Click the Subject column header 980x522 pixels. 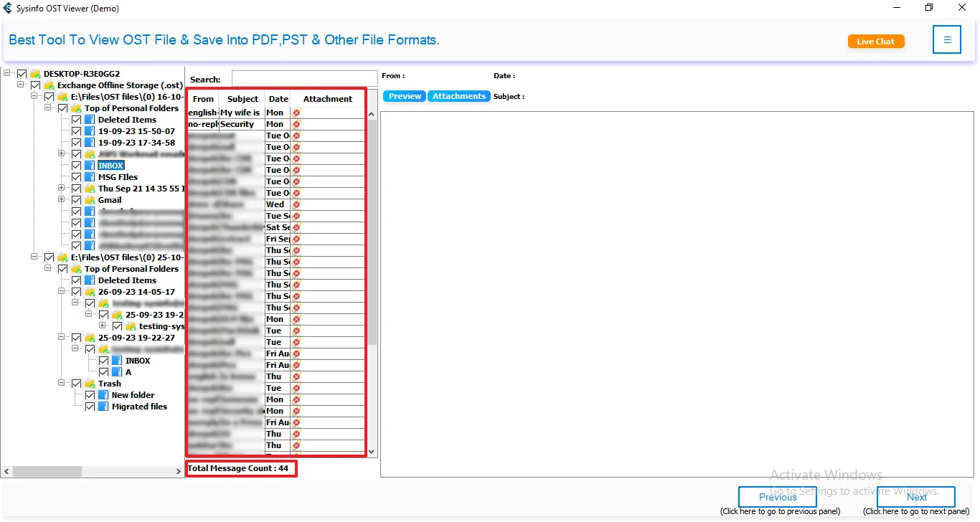(x=242, y=99)
